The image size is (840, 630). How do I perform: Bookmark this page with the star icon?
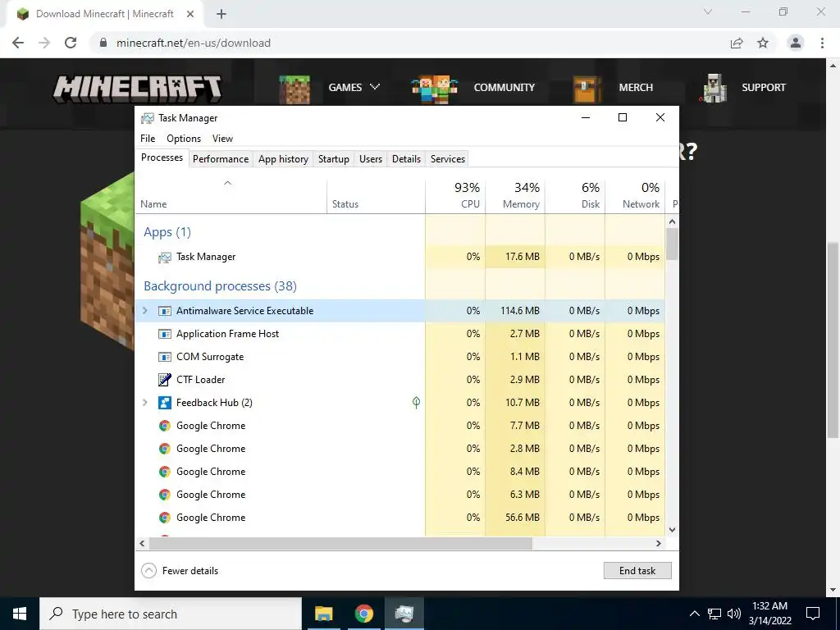(763, 43)
